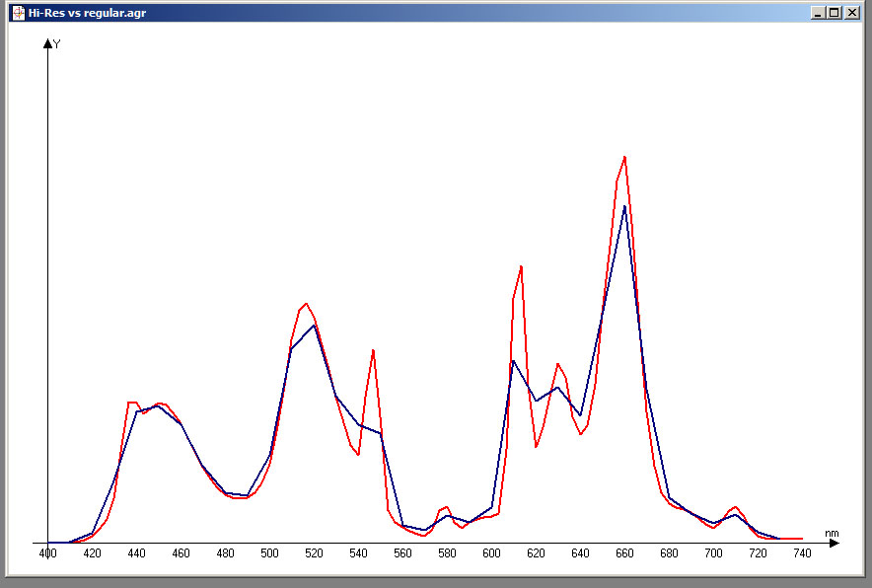
Task: Maximize the Hi-Res vs regular.agr window
Action: 835,12
